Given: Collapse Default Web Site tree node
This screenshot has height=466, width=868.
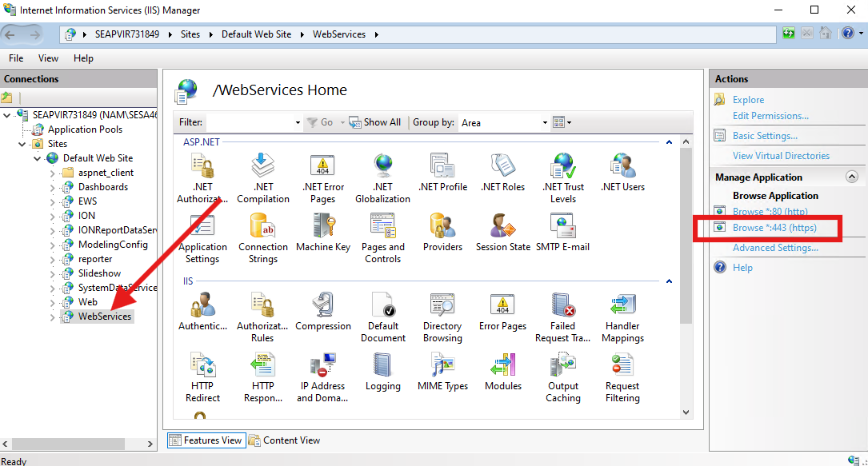Looking at the screenshot, I should point(37,158).
